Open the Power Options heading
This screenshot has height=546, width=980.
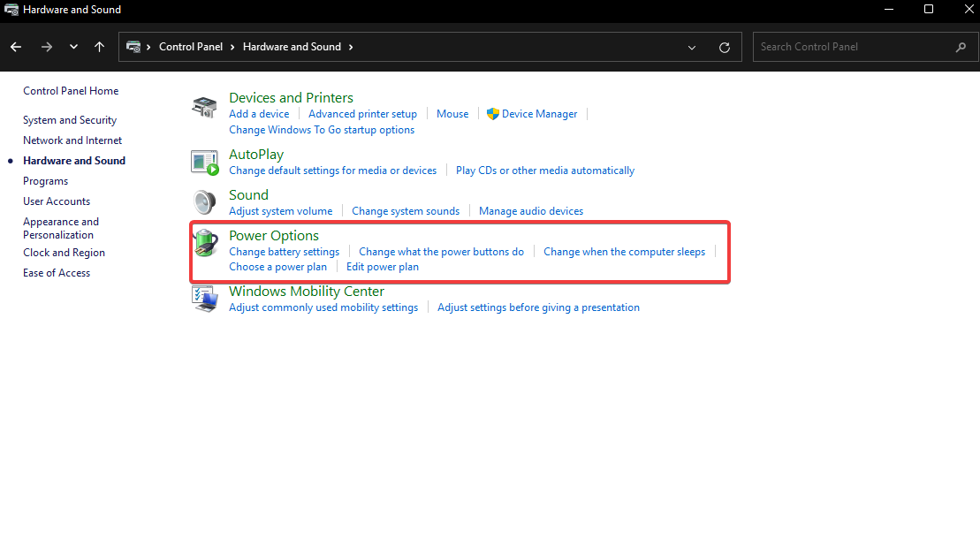click(x=274, y=236)
